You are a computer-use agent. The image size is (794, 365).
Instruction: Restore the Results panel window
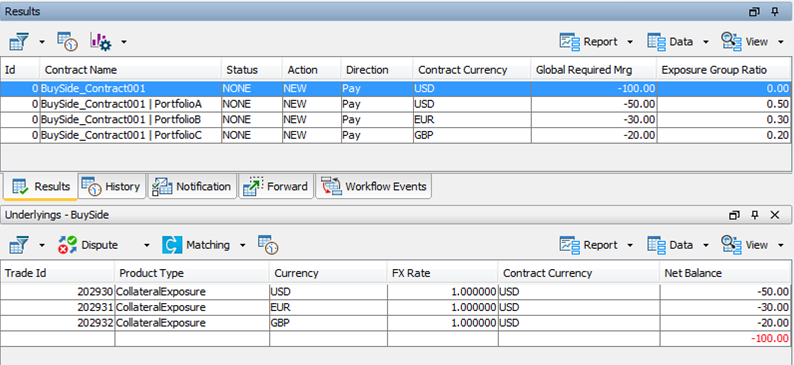755,12
